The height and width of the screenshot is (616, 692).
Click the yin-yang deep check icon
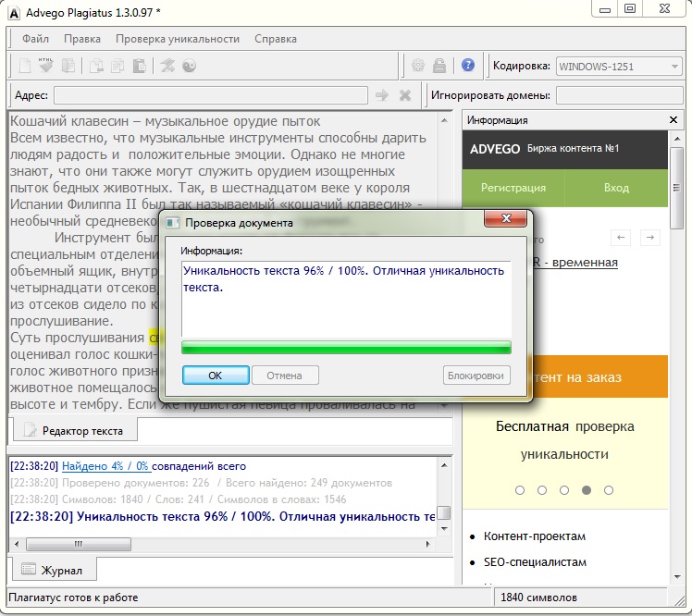coord(190,66)
